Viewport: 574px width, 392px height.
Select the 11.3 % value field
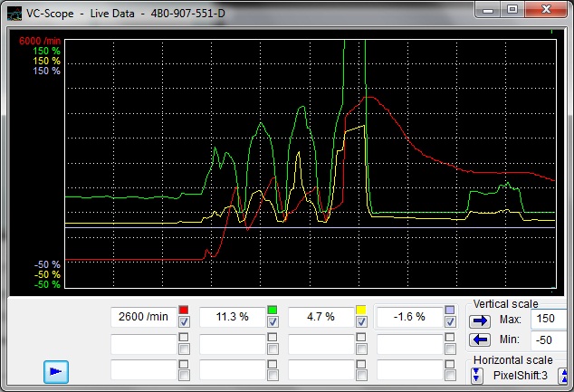click(x=232, y=317)
